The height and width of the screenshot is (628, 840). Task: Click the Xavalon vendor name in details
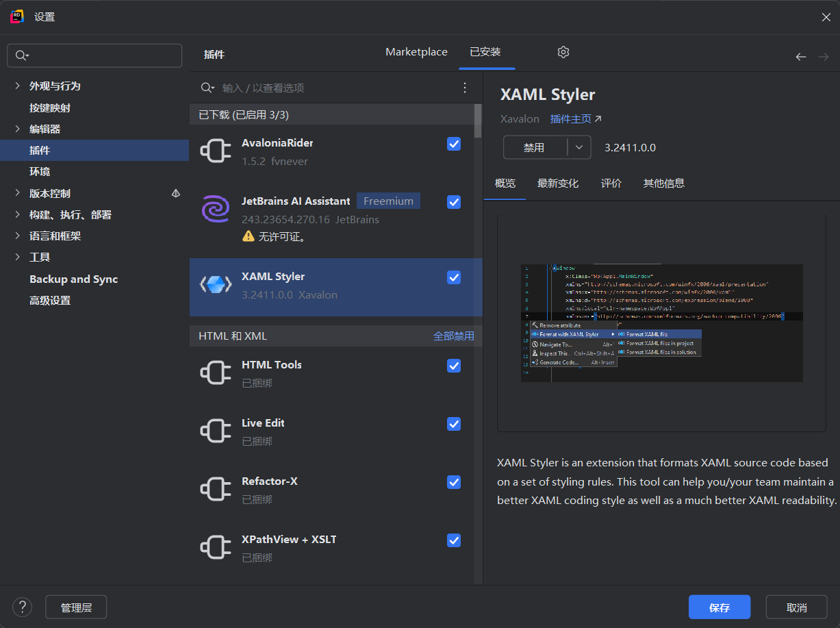coord(520,118)
